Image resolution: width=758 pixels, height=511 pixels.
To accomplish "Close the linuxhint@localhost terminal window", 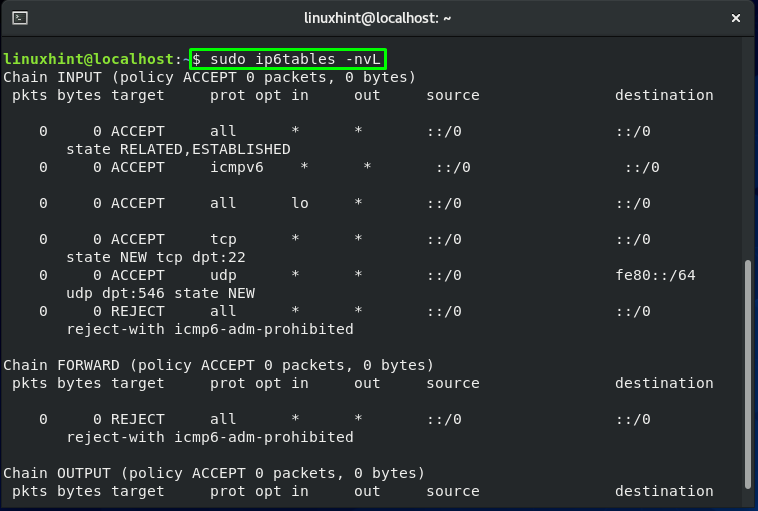I will (x=736, y=18).
